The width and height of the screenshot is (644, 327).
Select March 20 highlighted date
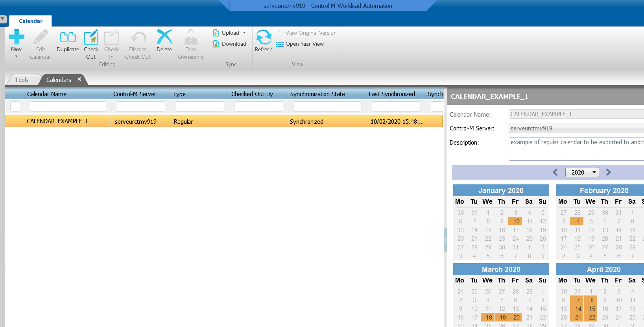[x=515, y=317]
